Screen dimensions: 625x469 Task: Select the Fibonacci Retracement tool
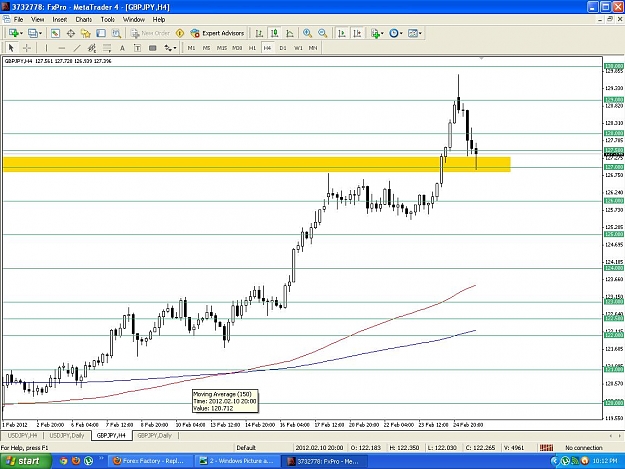point(107,48)
